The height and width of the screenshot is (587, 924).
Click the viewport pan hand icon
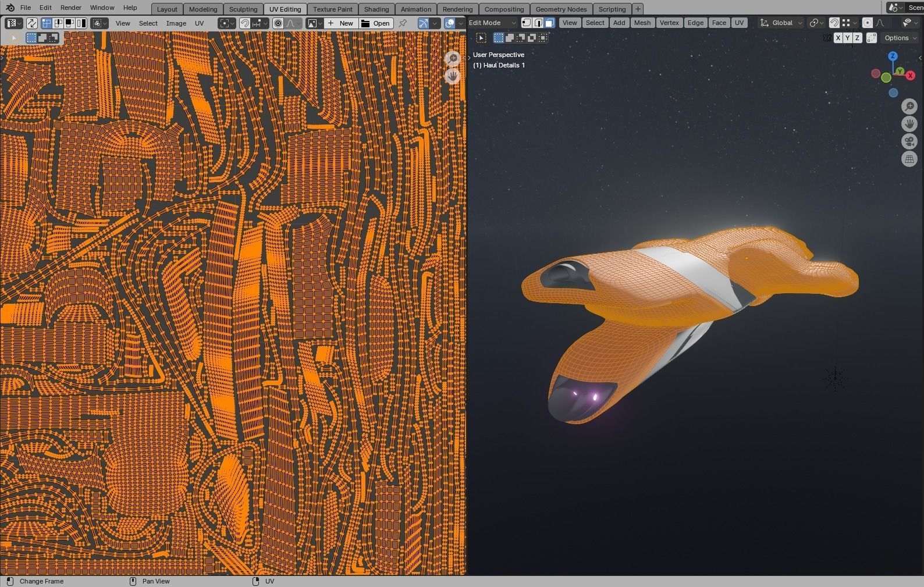[909, 123]
